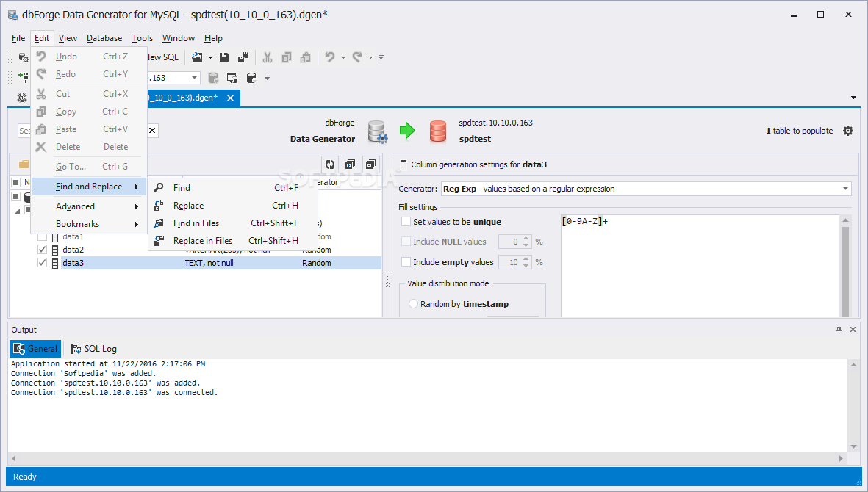Click the orange folder icon above the tree
Image resolution: width=868 pixels, height=492 pixels.
pos(24,164)
